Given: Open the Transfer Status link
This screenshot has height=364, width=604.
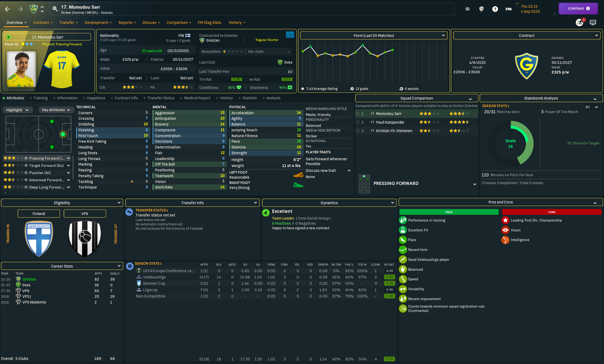Looking at the screenshot, I should coord(151,210).
